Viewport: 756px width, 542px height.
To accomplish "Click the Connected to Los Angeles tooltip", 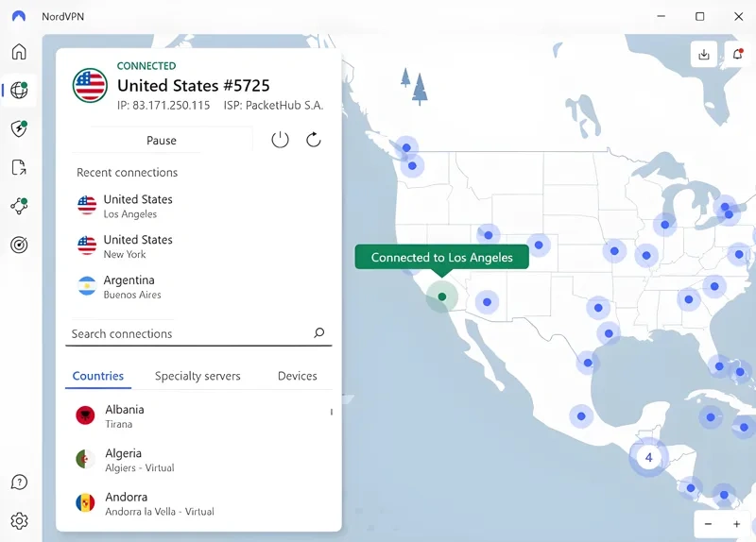I will pos(441,257).
